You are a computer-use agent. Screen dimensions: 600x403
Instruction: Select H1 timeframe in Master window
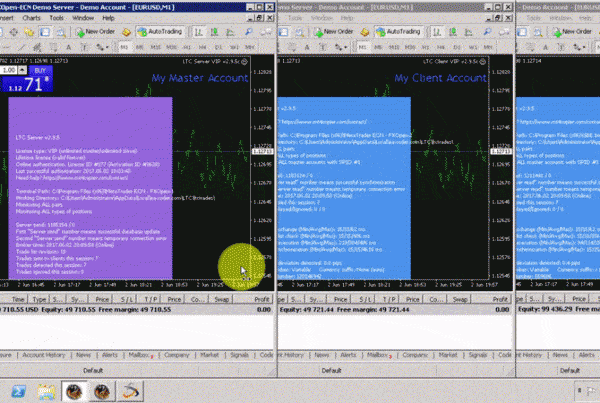[x=187, y=47]
